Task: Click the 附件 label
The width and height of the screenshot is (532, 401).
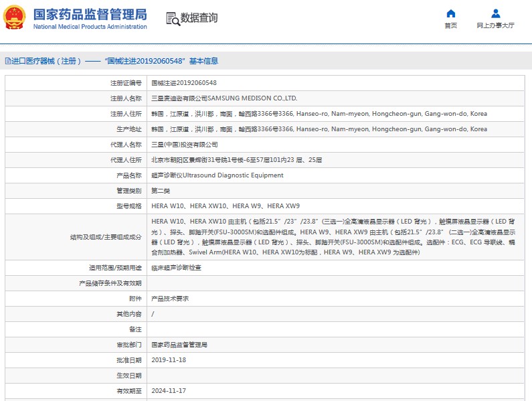Action: click(135, 299)
